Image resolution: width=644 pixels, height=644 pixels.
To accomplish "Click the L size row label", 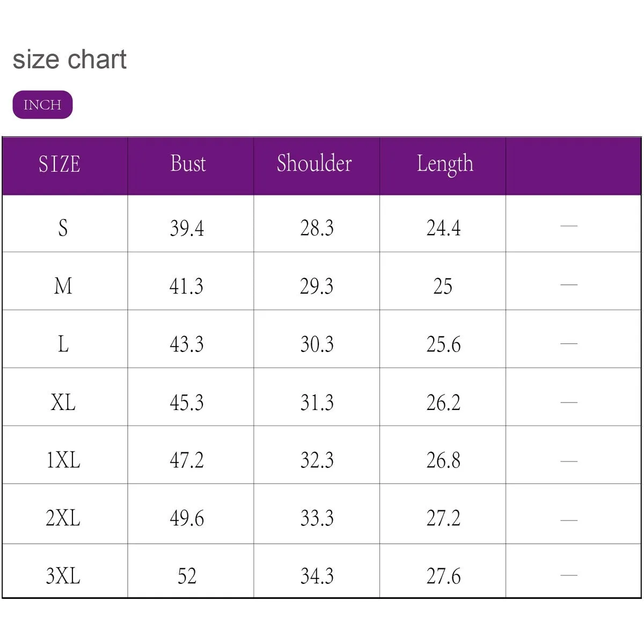I will click(x=63, y=344).
